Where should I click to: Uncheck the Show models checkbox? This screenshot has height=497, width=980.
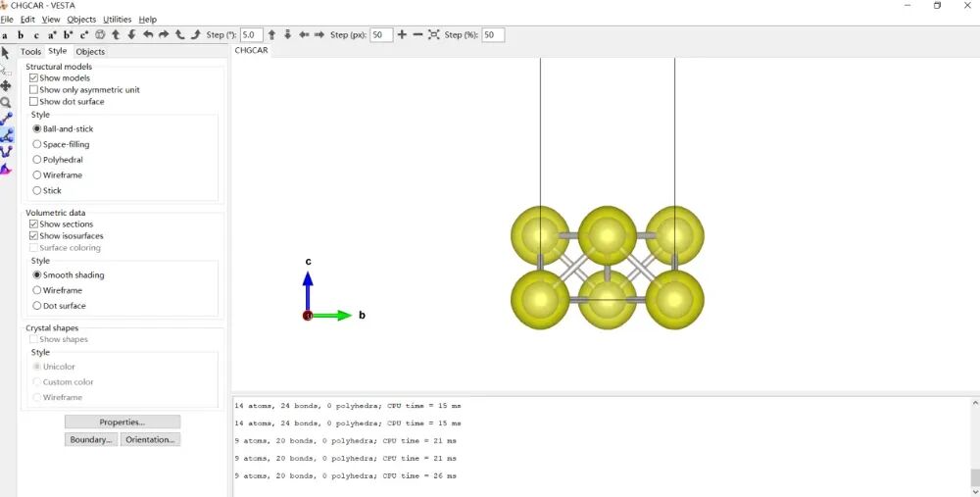(33, 78)
